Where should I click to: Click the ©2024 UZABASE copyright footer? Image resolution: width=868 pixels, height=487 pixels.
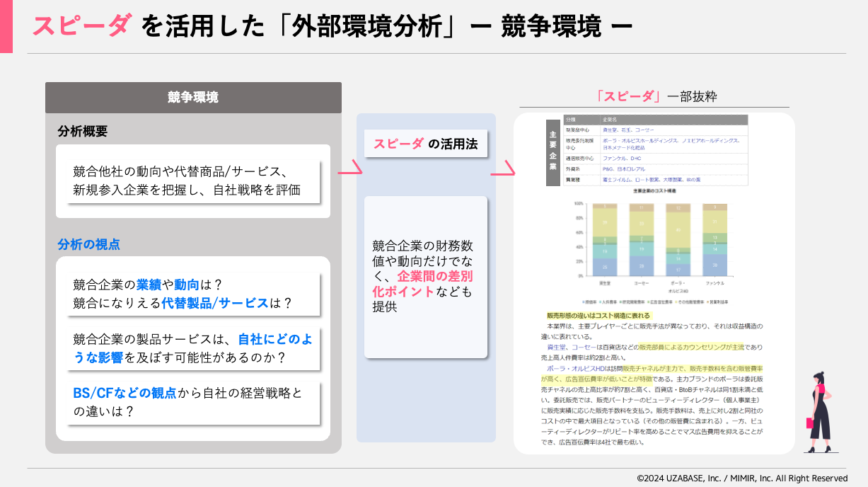coord(742,479)
